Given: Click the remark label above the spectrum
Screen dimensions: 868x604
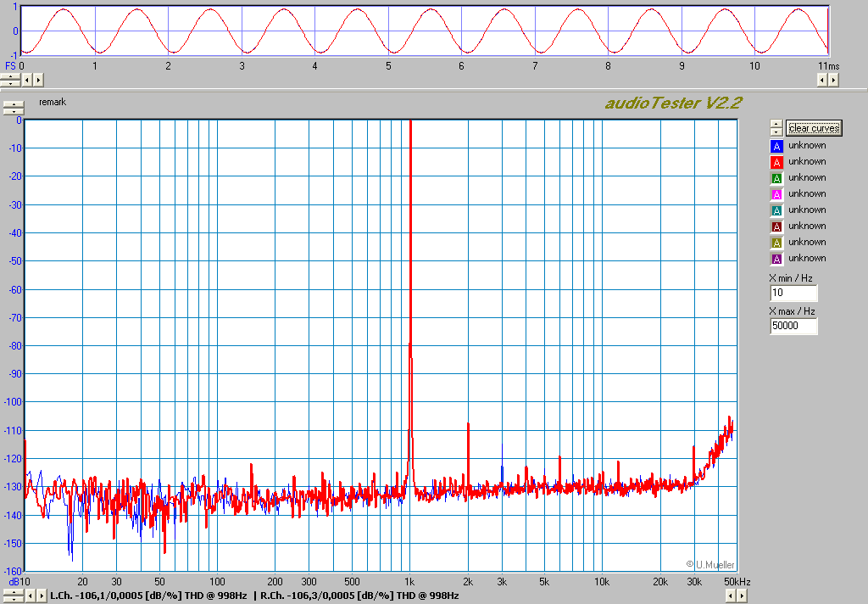Looking at the screenshot, I should click(x=53, y=102).
